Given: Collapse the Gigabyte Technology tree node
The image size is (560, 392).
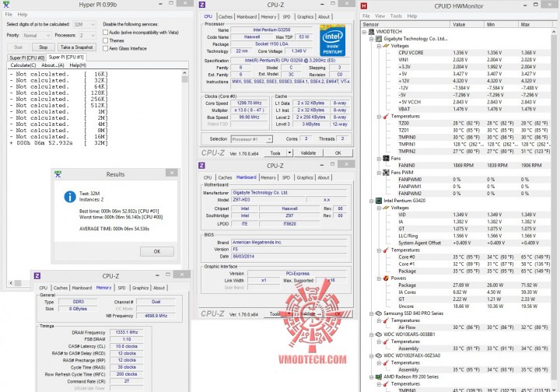Looking at the screenshot, I should tap(372, 39).
